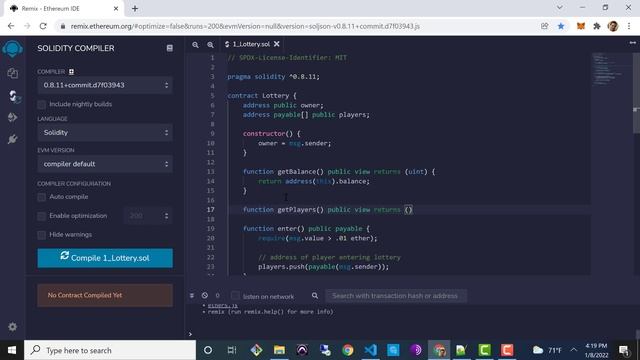This screenshot has width=640, height=360.
Task: Switch to 1_Lottery.sol editor tab
Action: point(251,44)
